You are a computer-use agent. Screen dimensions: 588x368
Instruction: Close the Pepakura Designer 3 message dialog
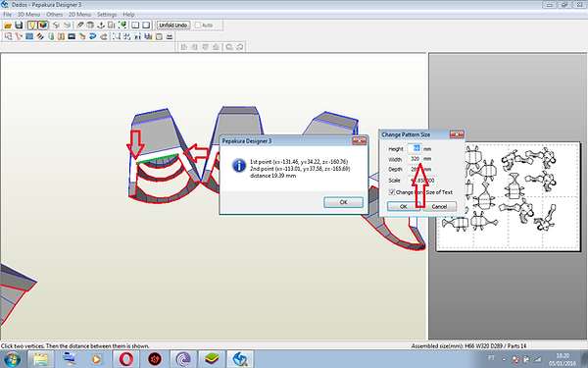360,140
